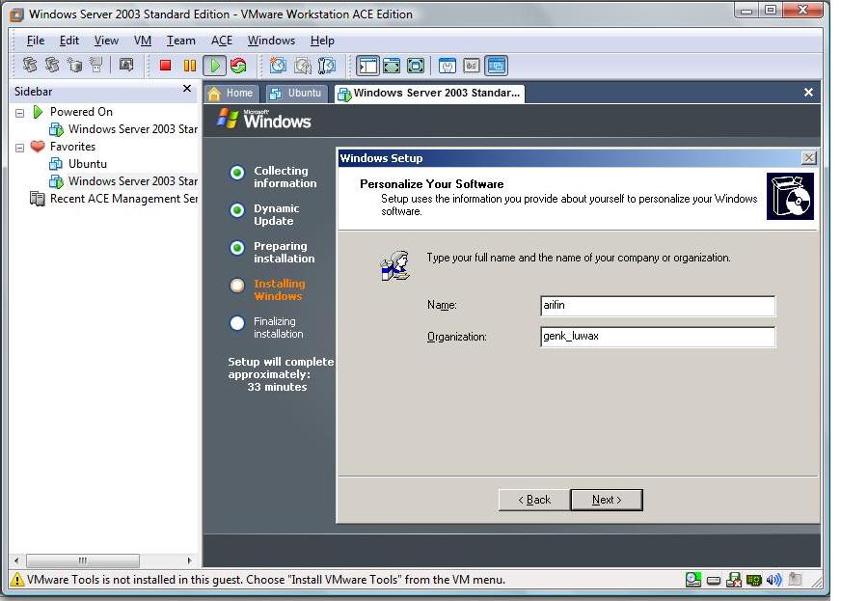This screenshot has height=601, width=868.
Task: Click the Appliance view icon
Action: tap(472, 66)
